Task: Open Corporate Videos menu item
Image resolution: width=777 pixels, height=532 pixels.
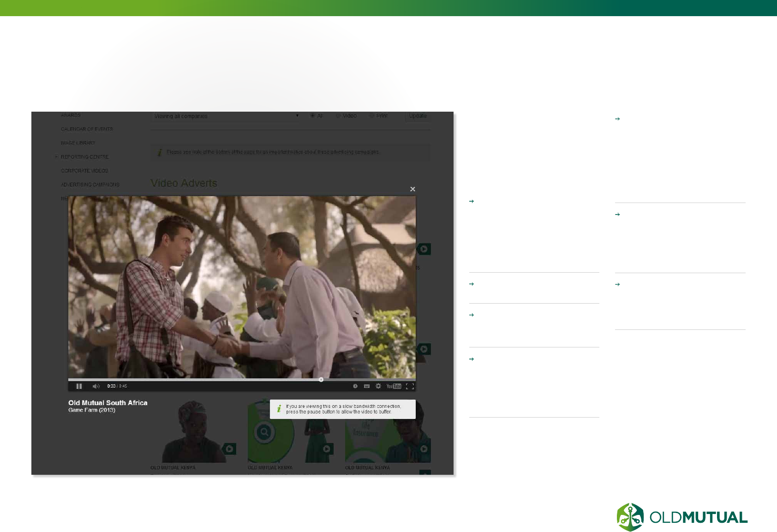Action: click(x=84, y=171)
